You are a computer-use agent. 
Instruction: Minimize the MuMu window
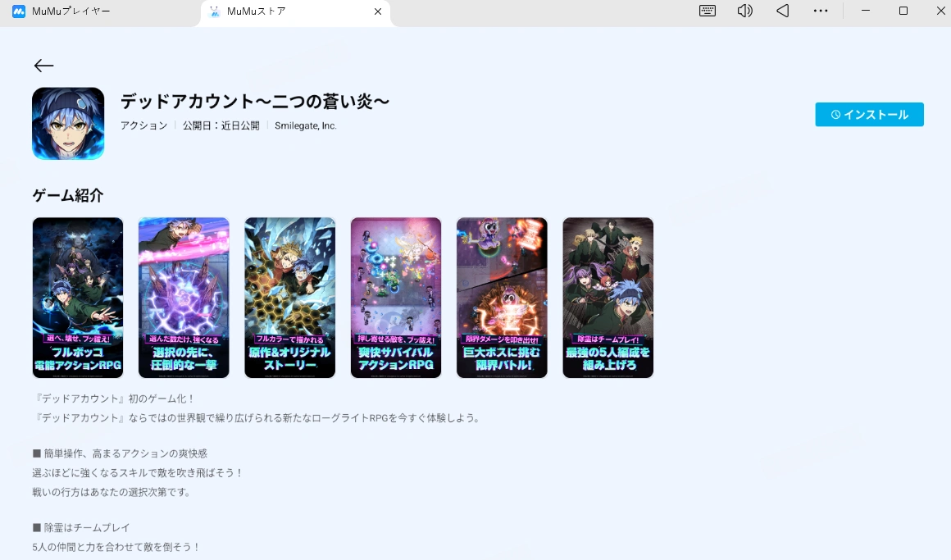[x=866, y=11]
